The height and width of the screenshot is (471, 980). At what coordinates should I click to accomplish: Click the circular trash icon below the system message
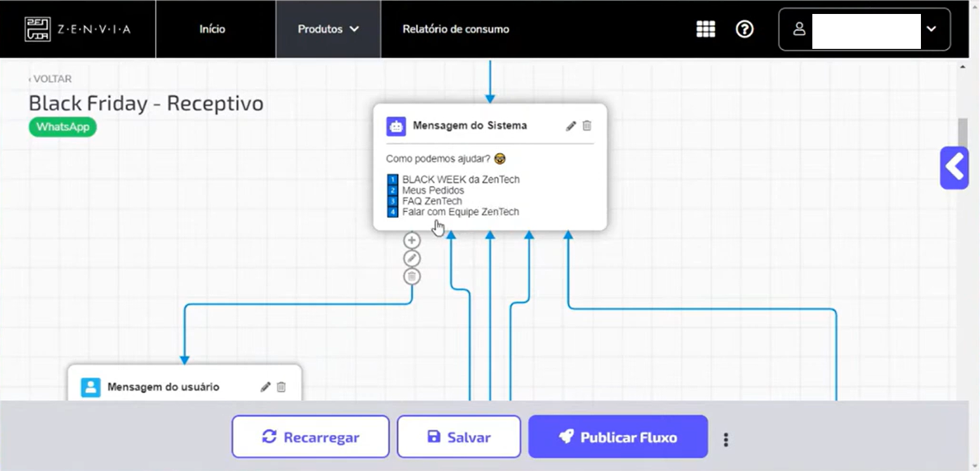412,276
